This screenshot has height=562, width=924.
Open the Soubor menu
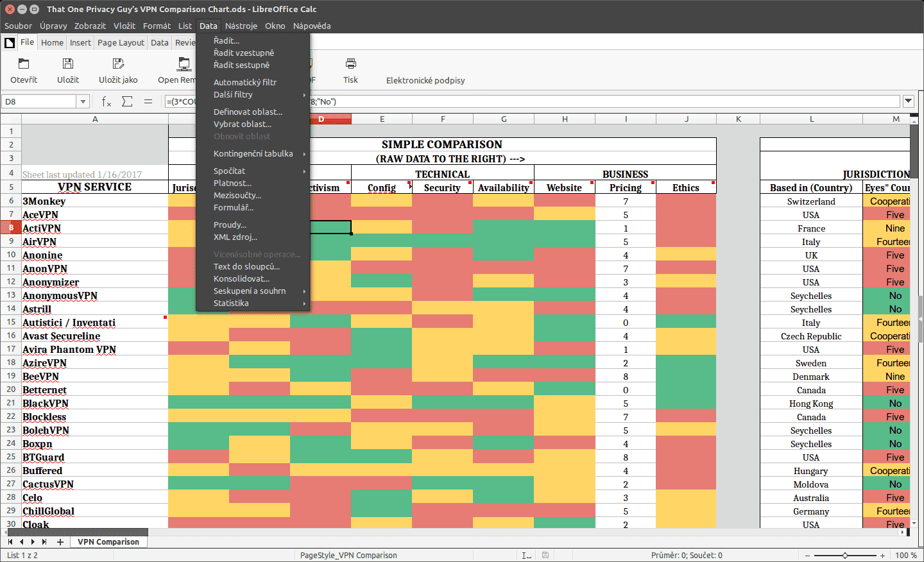pyautogui.click(x=18, y=26)
